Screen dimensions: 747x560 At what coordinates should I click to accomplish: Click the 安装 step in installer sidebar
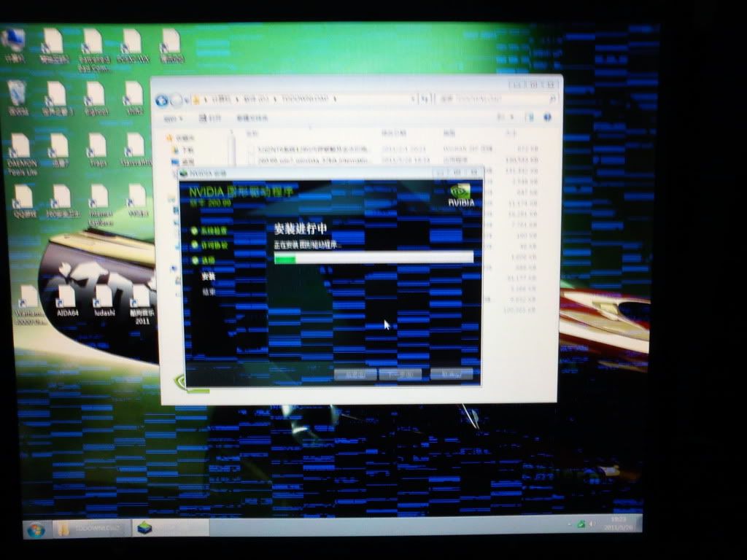(x=208, y=276)
